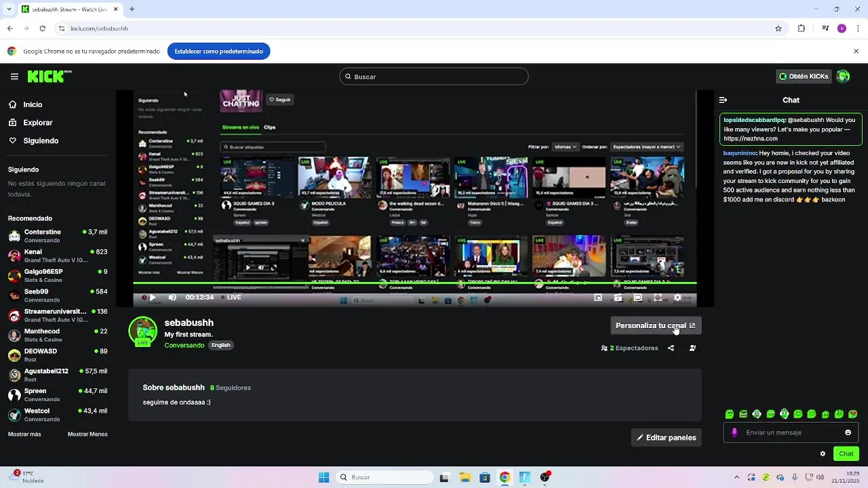The height and width of the screenshot is (488, 868).
Task: Open the hamburger sidebar menu
Action: click(14, 77)
